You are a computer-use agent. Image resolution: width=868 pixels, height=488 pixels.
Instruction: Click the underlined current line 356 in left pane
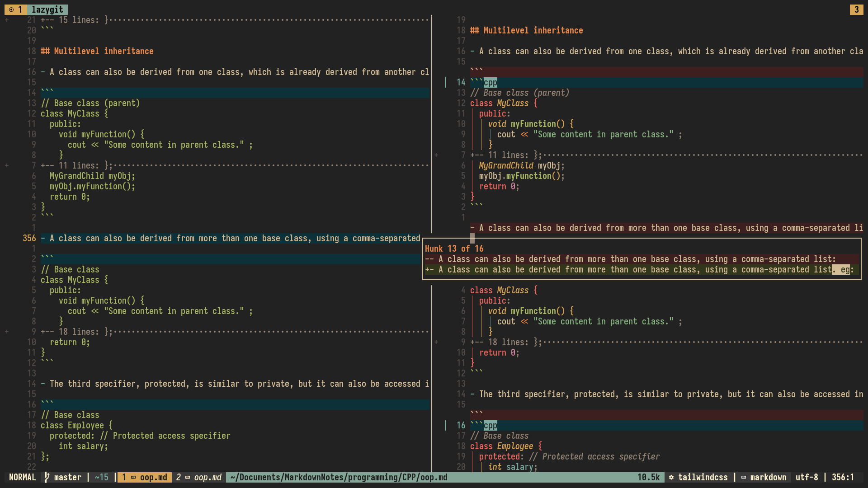tap(231, 238)
